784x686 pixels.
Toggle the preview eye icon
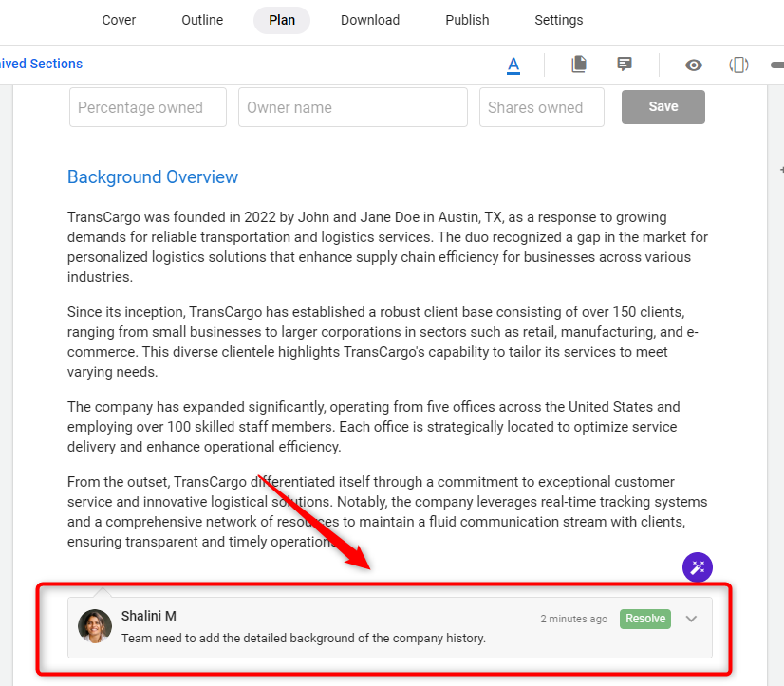coord(694,65)
